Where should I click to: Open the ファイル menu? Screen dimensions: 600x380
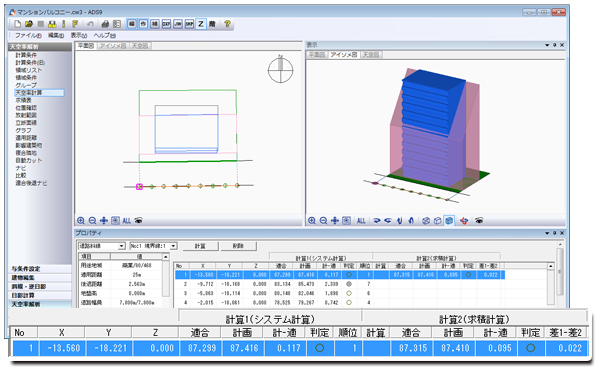click(28, 36)
